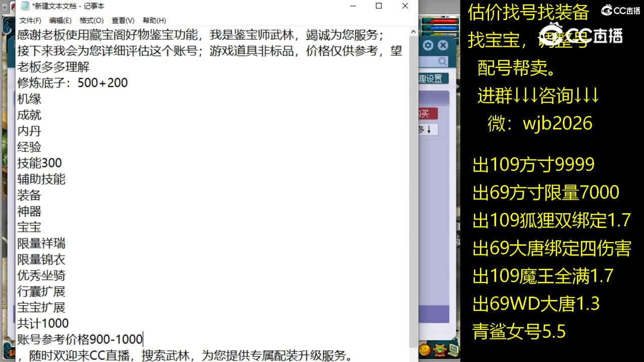Click overlay text 出69大唐绑定四伤害
Image resolution: width=644 pixels, height=362 pixels.
click(552, 248)
